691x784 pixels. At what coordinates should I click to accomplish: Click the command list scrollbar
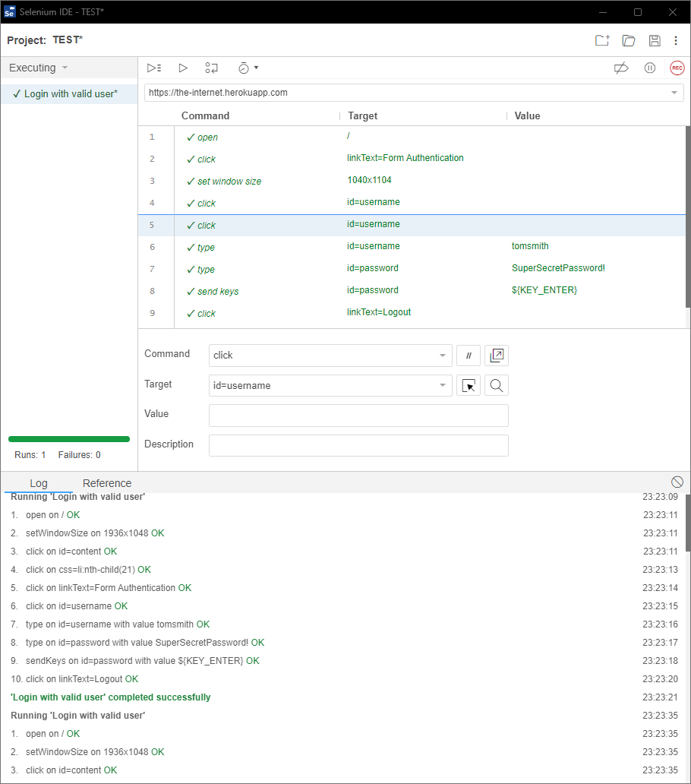[x=688, y=216]
